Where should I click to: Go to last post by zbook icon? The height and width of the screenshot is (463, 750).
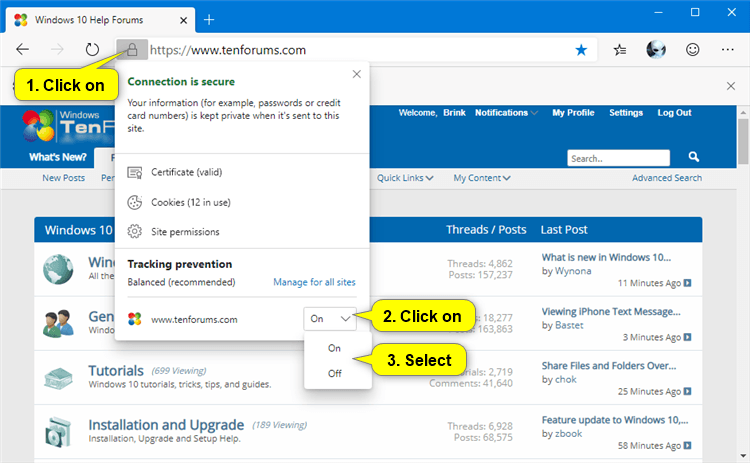[x=687, y=445]
